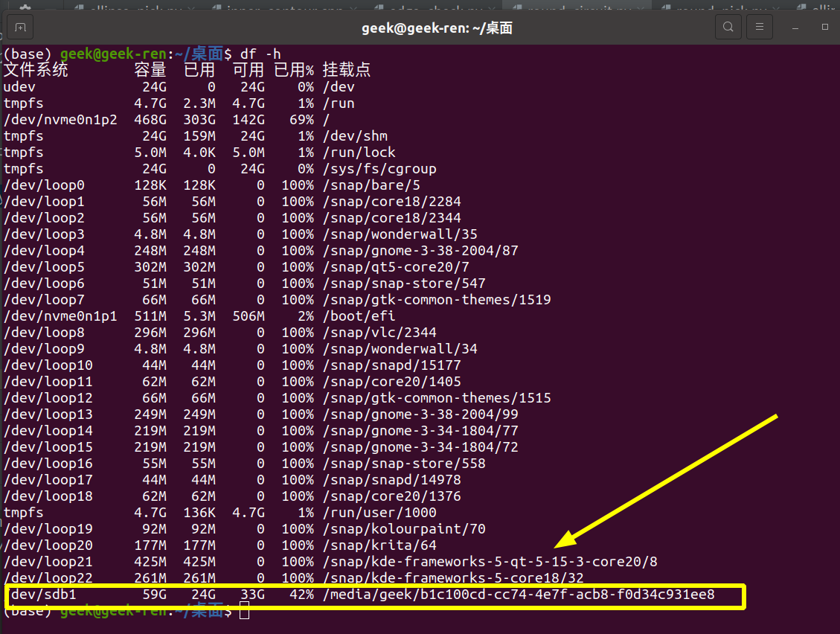Click the /snap/gnome-3-38-2004/99 mount point
This screenshot has height=634, width=840.
click(x=420, y=414)
